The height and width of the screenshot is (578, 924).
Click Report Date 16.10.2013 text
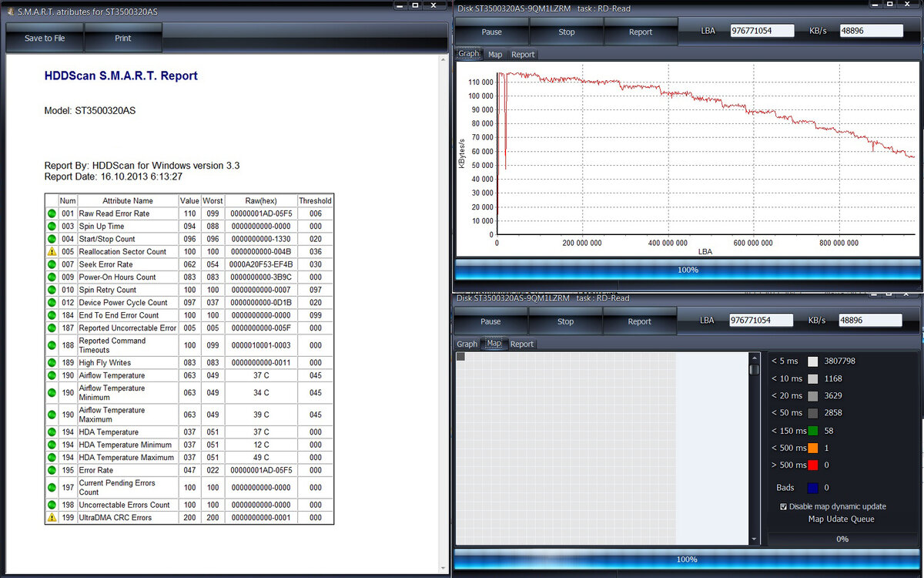(x=113, y=176)
